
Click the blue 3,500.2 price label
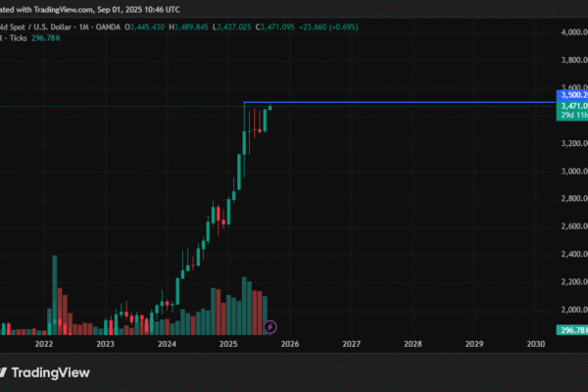(572, 95)
